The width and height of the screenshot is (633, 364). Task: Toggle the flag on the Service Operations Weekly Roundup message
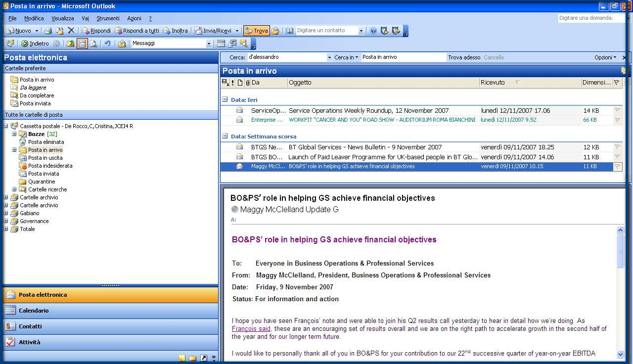coord(617,111)
